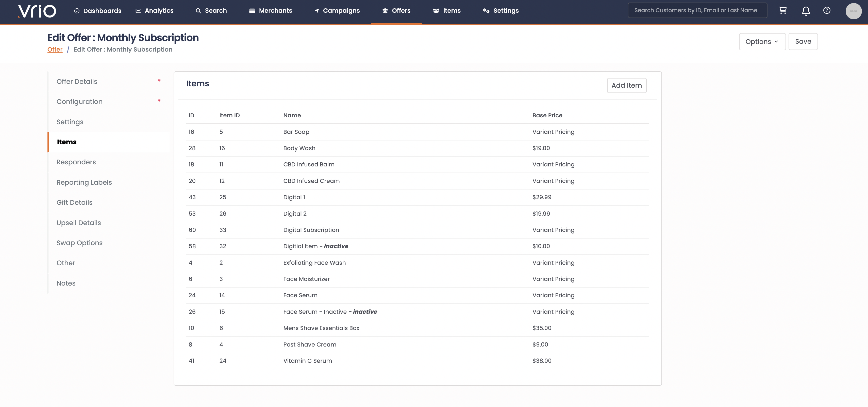Click the Name column header
The width and height of the screenshot is (868, 407).
click(292, 115)
